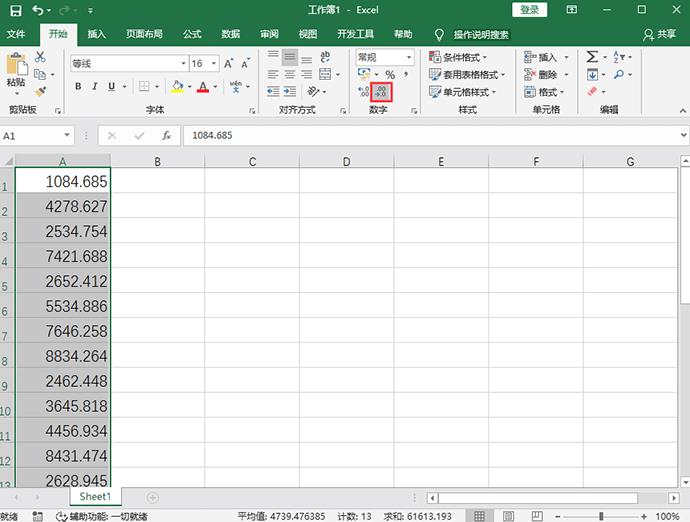Apply the fill color bucket
This screenshot has height=522, width=690.
177,86
